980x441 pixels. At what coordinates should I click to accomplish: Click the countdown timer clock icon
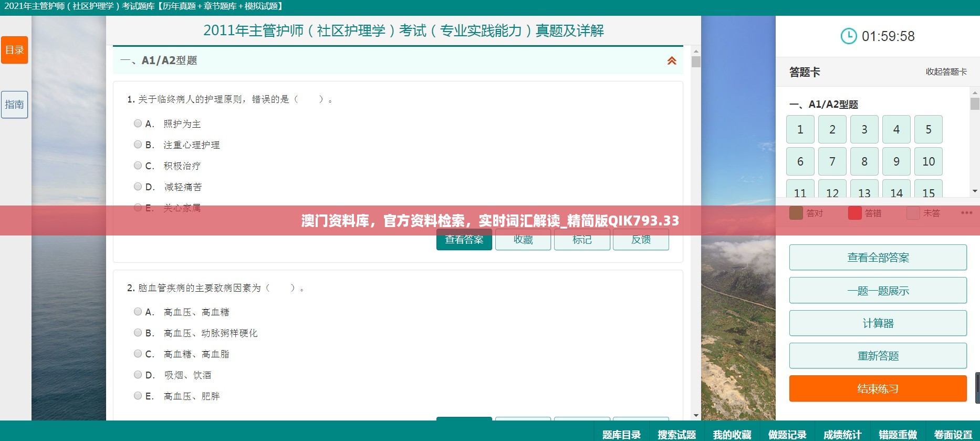[x=848, y=36]
